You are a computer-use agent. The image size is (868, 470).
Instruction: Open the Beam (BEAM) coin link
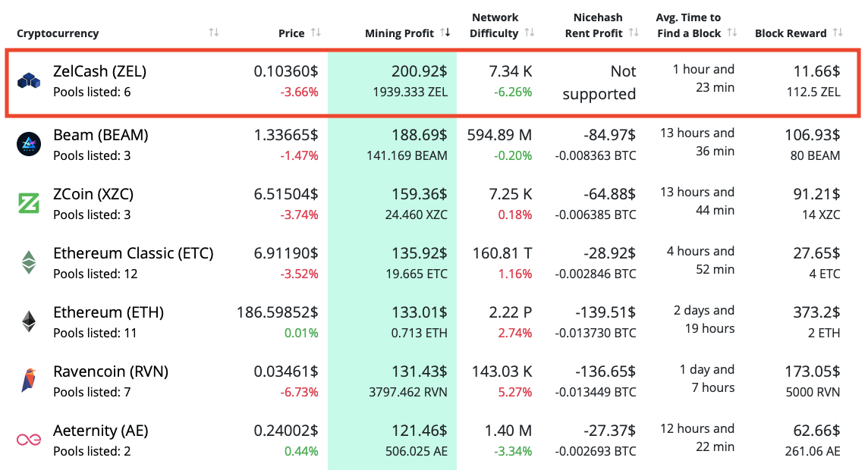click(100, 135)
